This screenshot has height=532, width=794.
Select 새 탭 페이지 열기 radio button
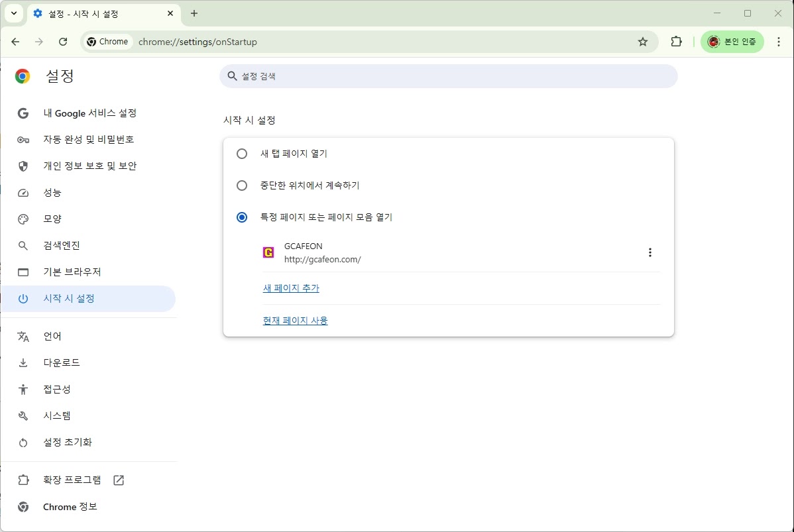[242, 154]
